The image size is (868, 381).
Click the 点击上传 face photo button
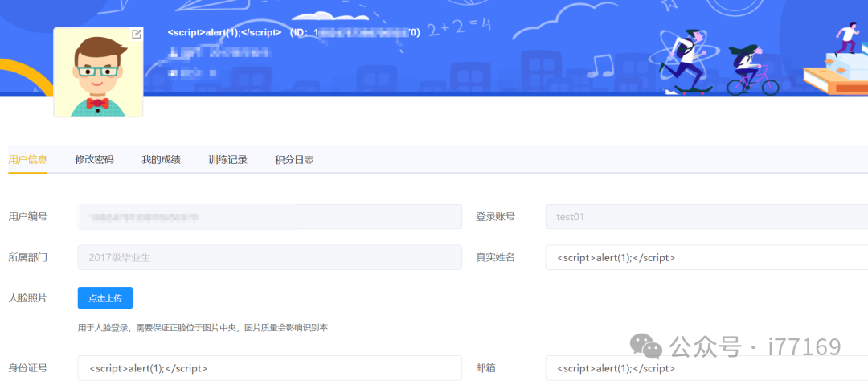105,298
